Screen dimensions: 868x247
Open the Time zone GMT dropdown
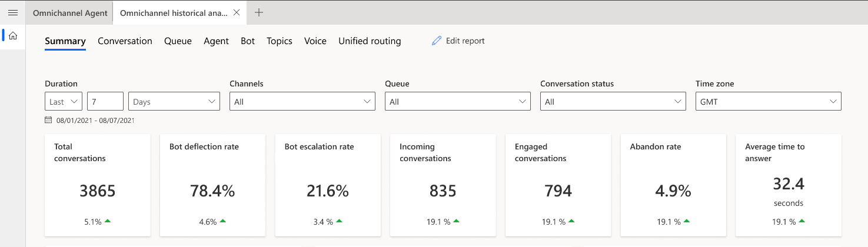769,101
